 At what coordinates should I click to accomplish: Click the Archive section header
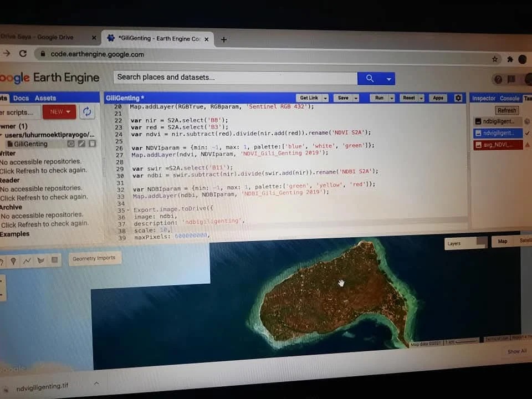coord(11,207)
